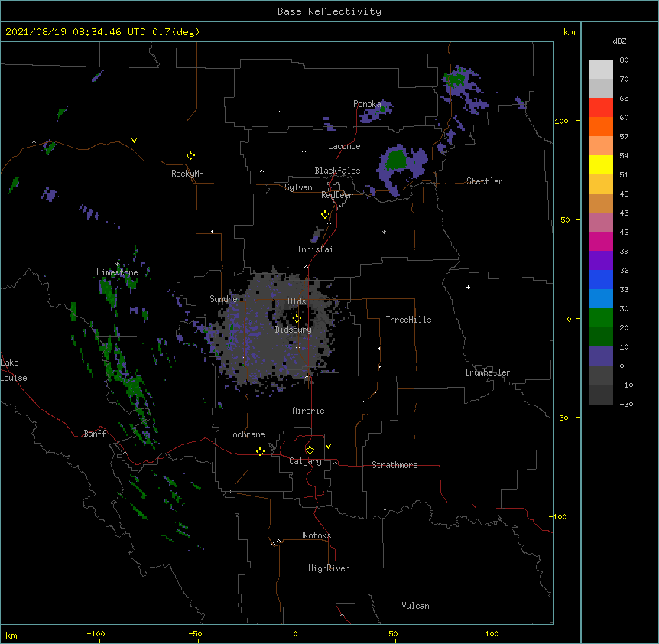Click the blue 33-36 dBZ legend swatch
The width and height of the screenshot is (659, 644).
(x=601, y=280)
